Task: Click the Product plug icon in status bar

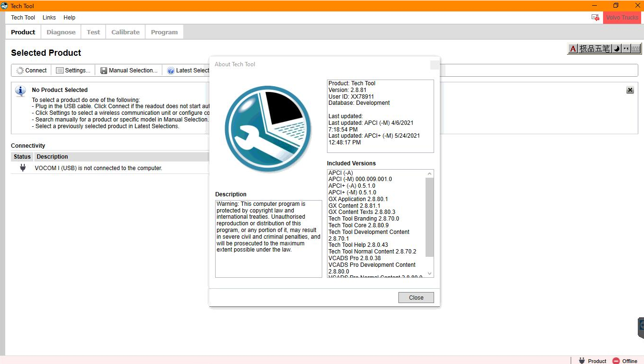Action: tap(581, 361)
